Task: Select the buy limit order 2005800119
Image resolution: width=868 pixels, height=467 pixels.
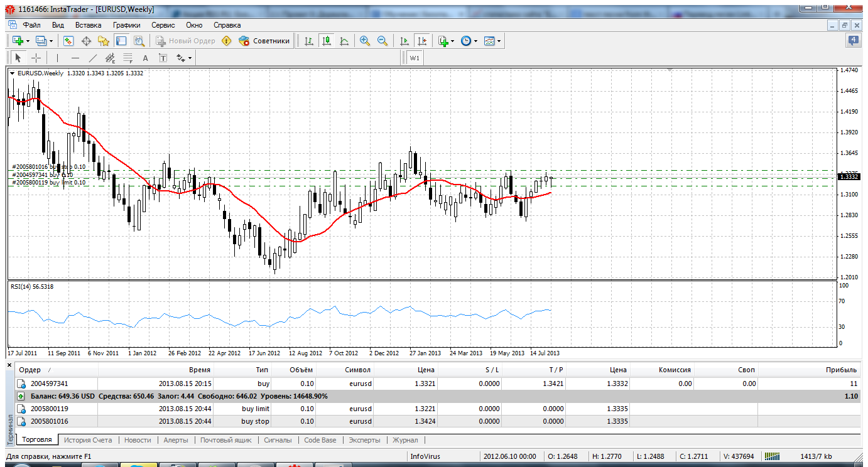Action: (x=48, y=409)
